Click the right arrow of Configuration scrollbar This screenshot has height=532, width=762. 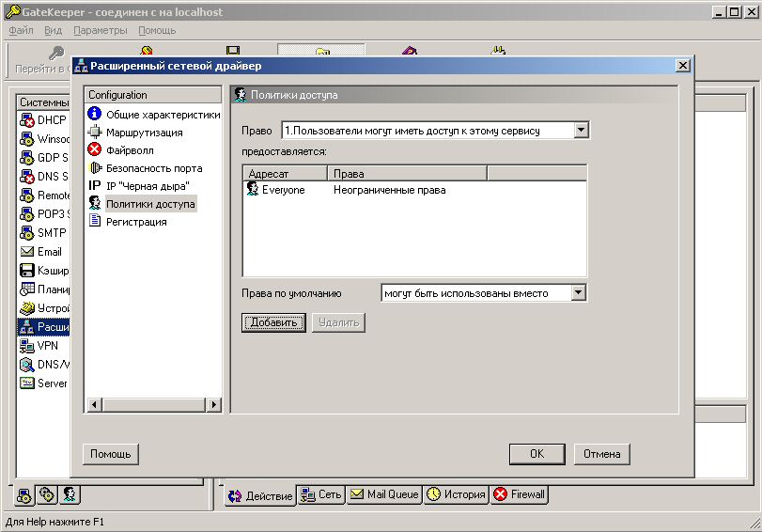coord(213,404)
